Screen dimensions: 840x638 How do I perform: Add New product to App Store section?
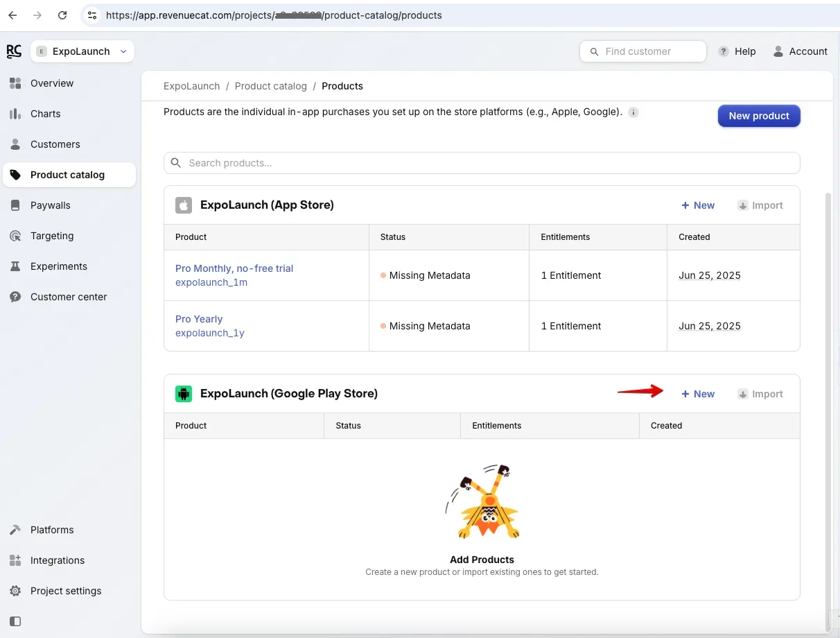tap(698, 205)
